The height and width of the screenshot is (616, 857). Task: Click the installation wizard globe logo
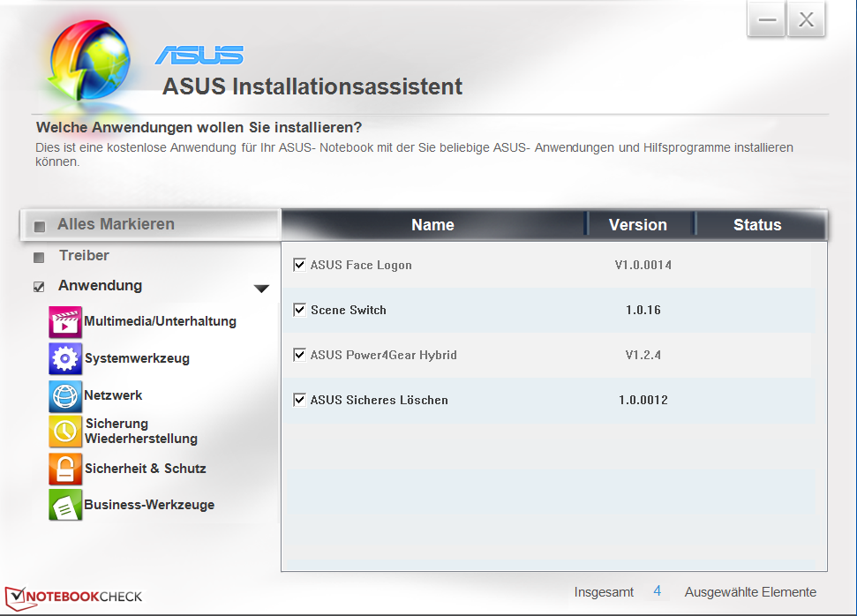click(x=90, y=60)
